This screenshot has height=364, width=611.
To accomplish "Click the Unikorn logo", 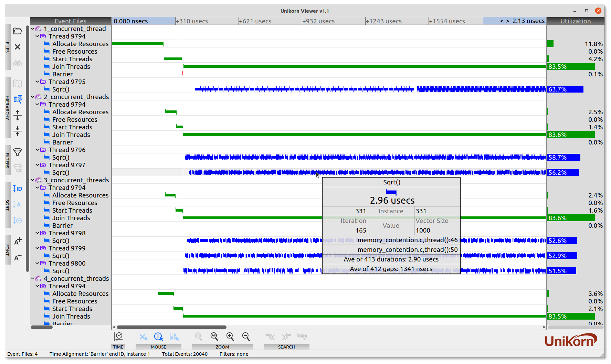I will point(571,341).
